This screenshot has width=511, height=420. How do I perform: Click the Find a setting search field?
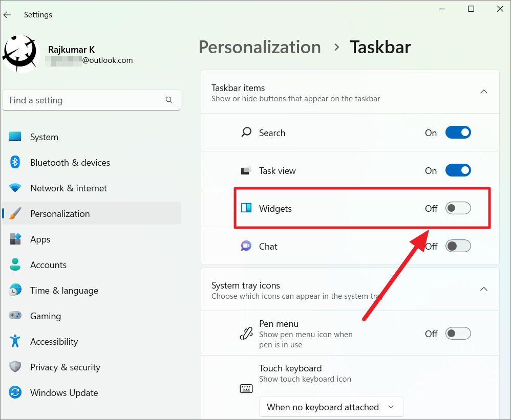pyautogui.click(x=91, y=100)
